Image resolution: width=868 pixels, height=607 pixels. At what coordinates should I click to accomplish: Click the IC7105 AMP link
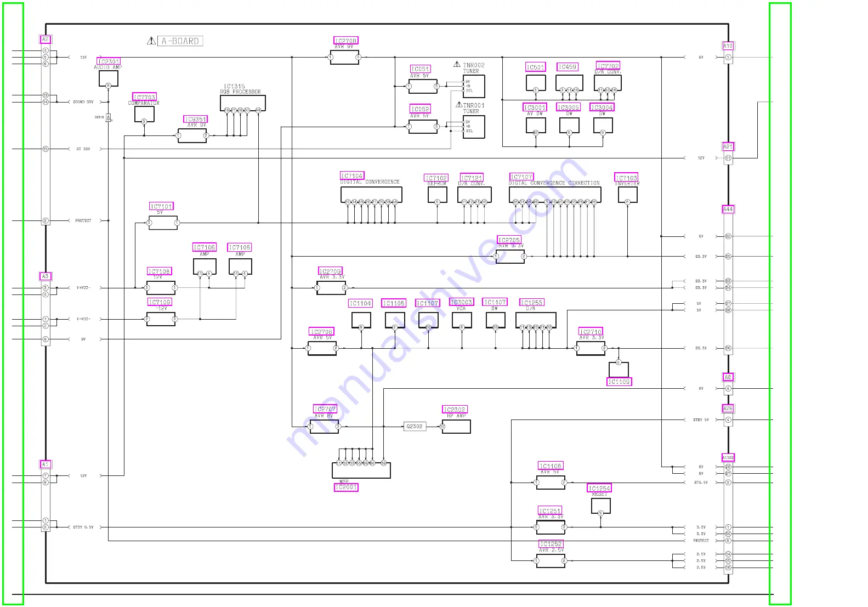240,248
